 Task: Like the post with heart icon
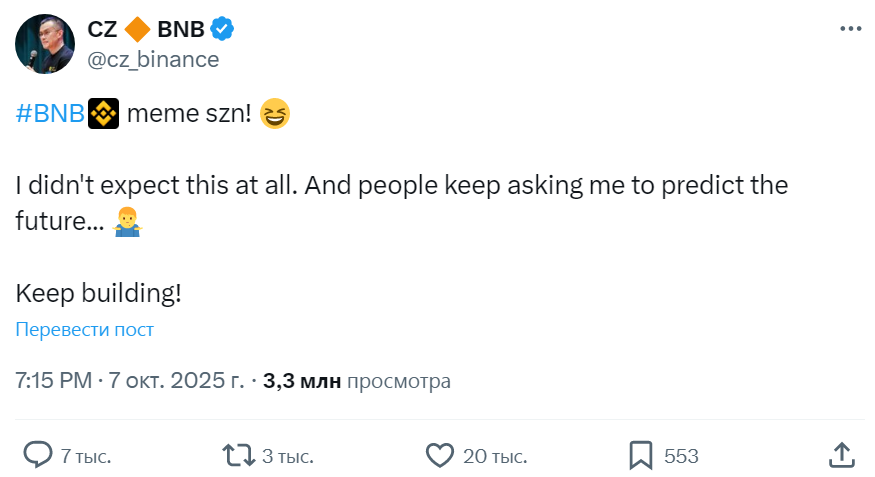tap(440, 456)
